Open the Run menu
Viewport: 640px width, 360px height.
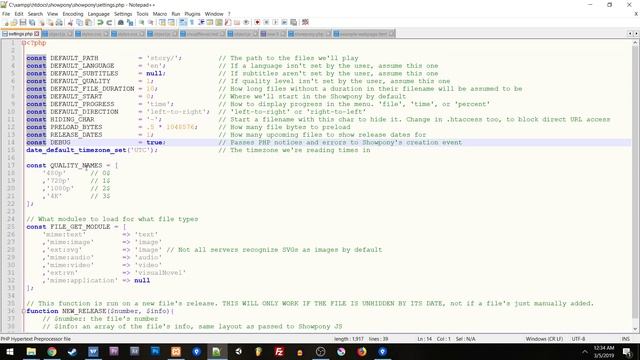[x=176, y=14]
